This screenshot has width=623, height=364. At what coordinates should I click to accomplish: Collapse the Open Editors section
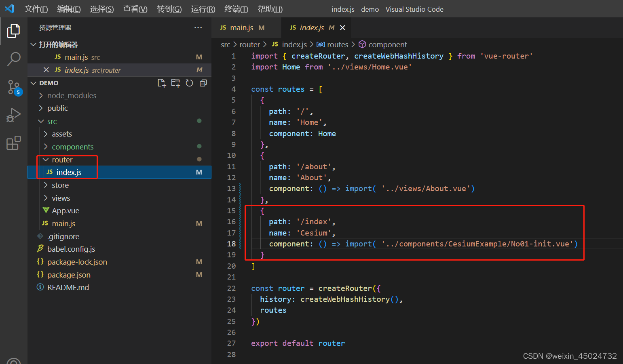coord(34,44)
